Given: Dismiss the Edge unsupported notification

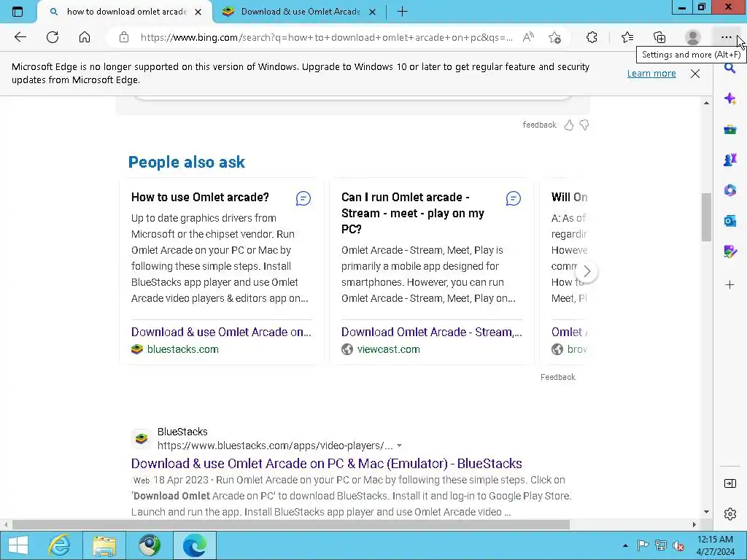Looking at the screenshot, I should click(x=695, y=74).
